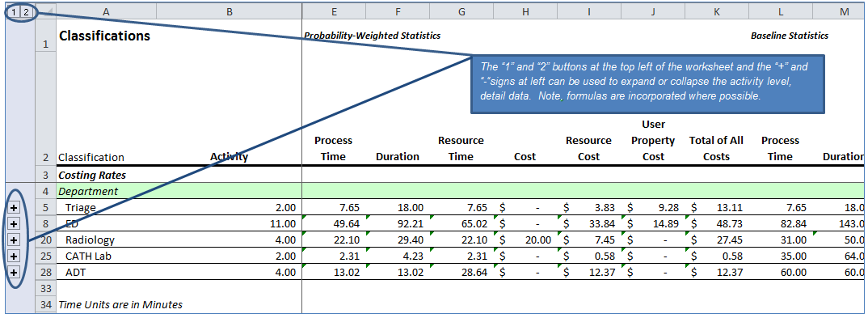Expand the CATH Lab row group
Viewport: 868px width, 318px height.
pos(13,256)
